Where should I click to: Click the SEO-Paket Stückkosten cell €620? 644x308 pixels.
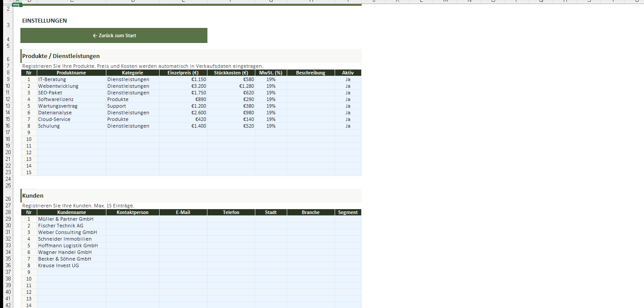231,93
